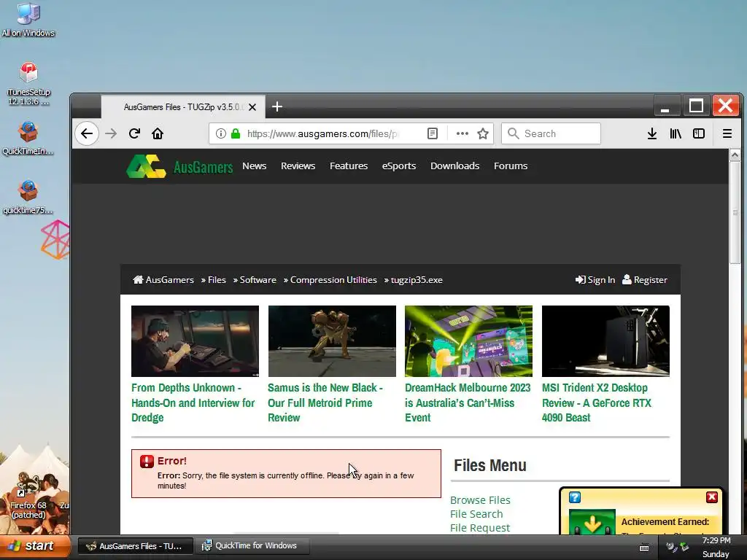Focus the Firefox Search box
Screen dimensions: 747x560
point(551,133)
